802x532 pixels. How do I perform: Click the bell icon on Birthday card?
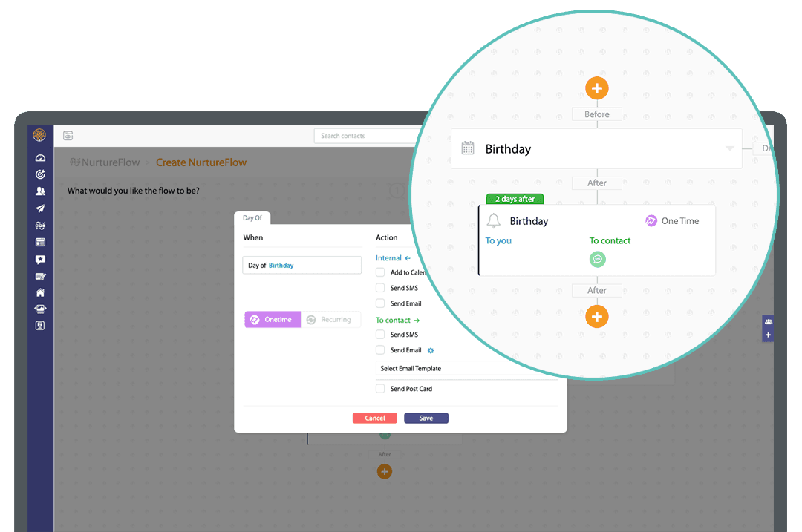point(494,221)
